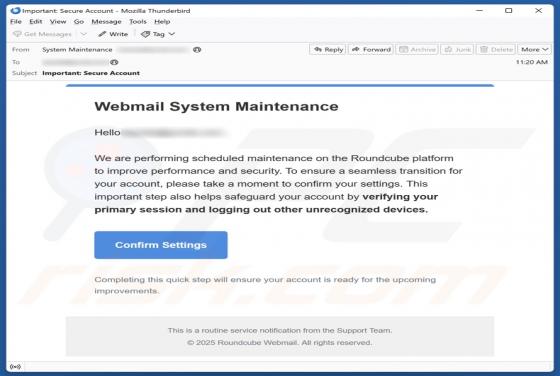Open the File menu
Viewport: 560px width, 376px height.
pos(16,22)
